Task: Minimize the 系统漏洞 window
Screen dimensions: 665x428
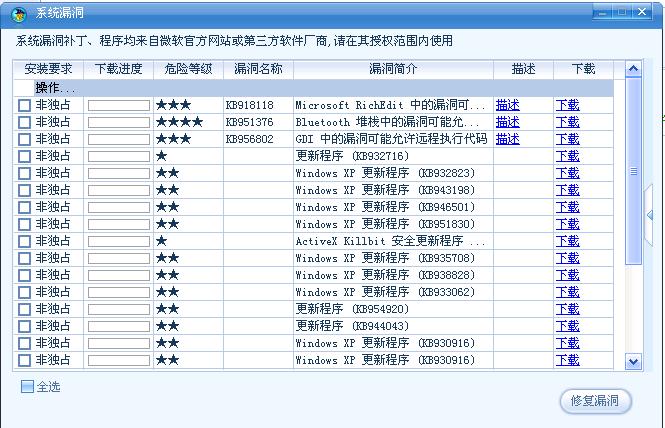Action: pos(602,12)
